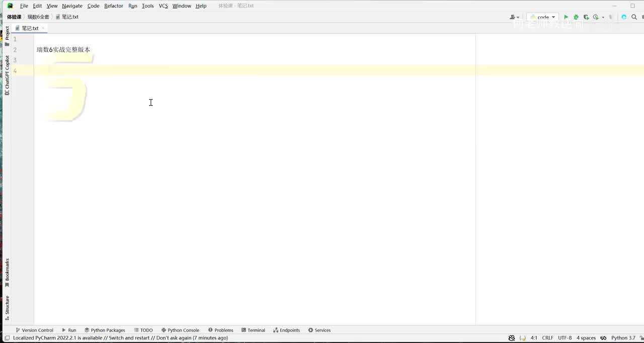Click the PyCharm logo icon in the title bar

[x=10, y=6]
